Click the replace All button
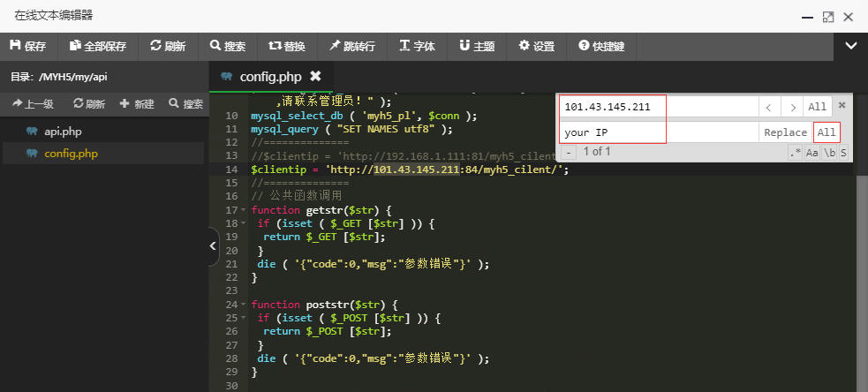This screenshot has width=868, height=392. [826, 132]
